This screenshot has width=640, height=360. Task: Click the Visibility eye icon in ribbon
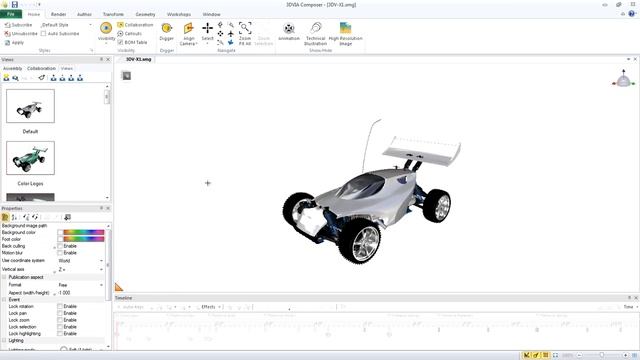[106, 28]
